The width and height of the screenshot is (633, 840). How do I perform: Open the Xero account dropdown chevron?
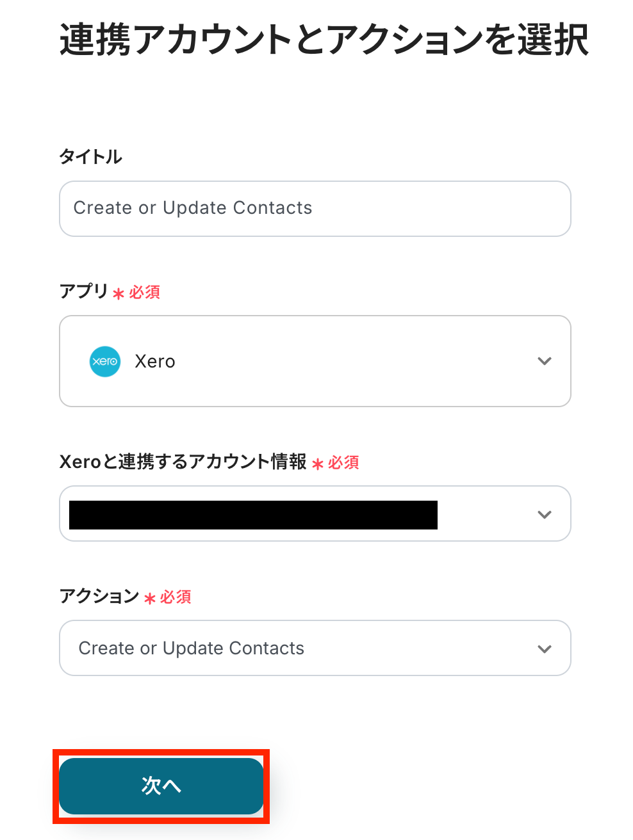544,514
